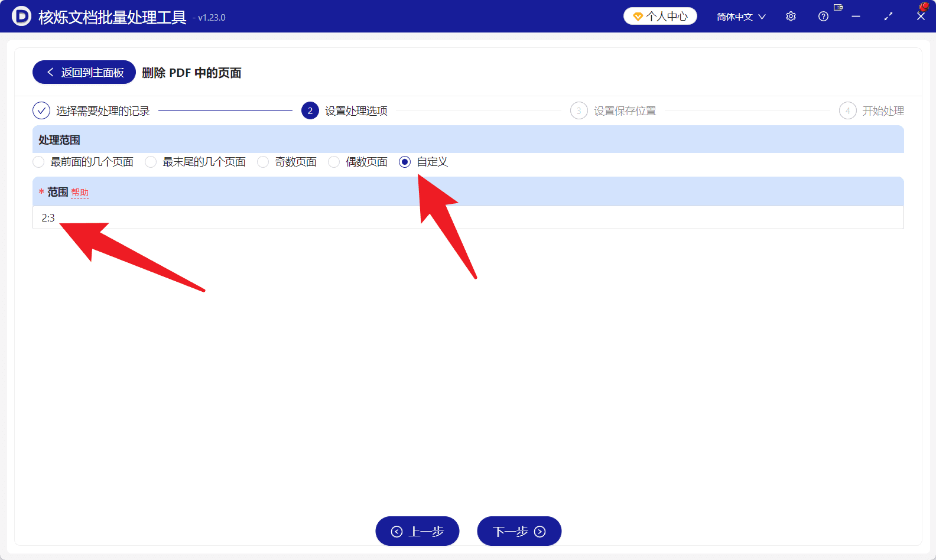
Task: Click the app logo icon in title bar
Action: click(21, 16)
